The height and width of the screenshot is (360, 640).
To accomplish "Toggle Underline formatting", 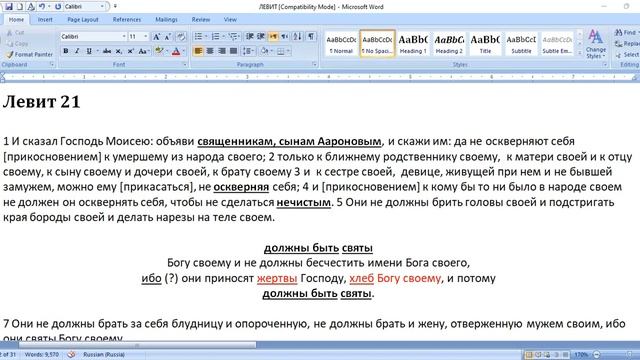I will click(x=89, y=51).
